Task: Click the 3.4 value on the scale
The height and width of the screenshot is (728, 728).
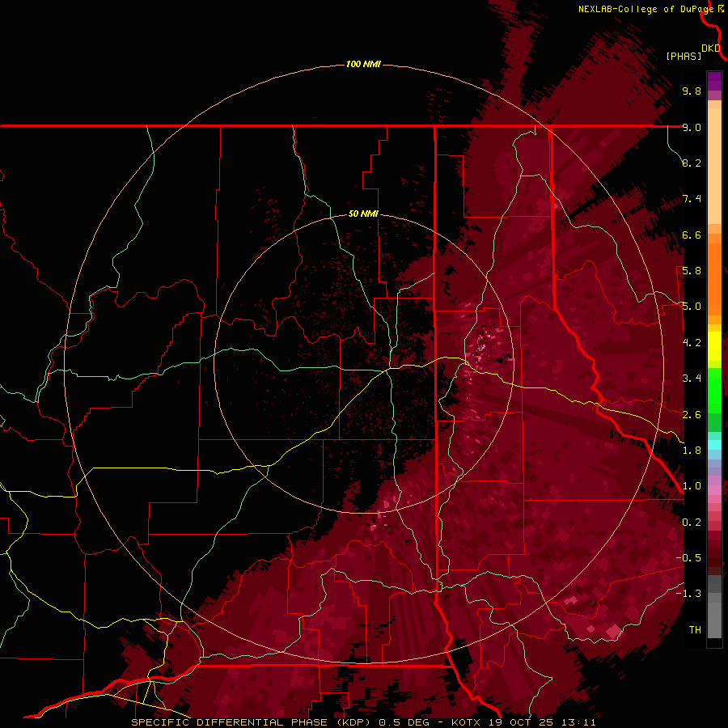Action: pos(692,379)
